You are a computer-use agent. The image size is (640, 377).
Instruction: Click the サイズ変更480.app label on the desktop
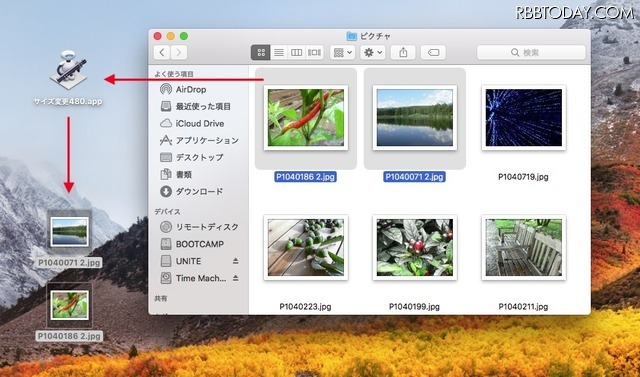pyautogui.click(x=68, y=101)
